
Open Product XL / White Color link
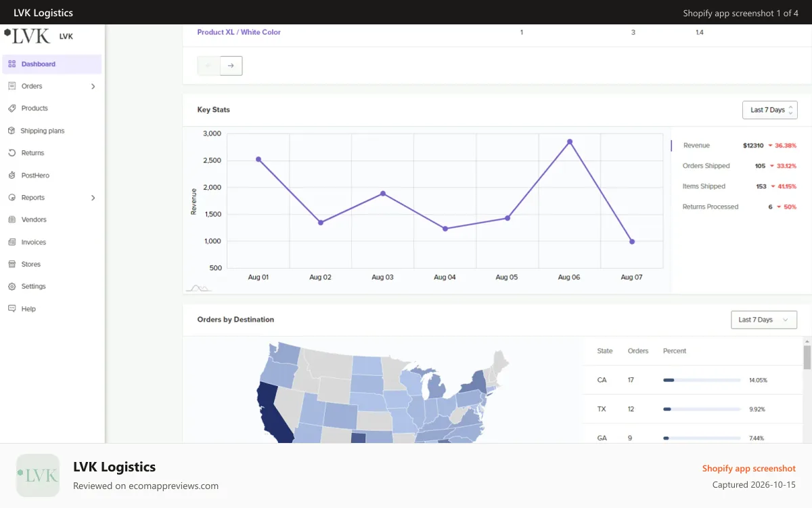pos(239,33)
